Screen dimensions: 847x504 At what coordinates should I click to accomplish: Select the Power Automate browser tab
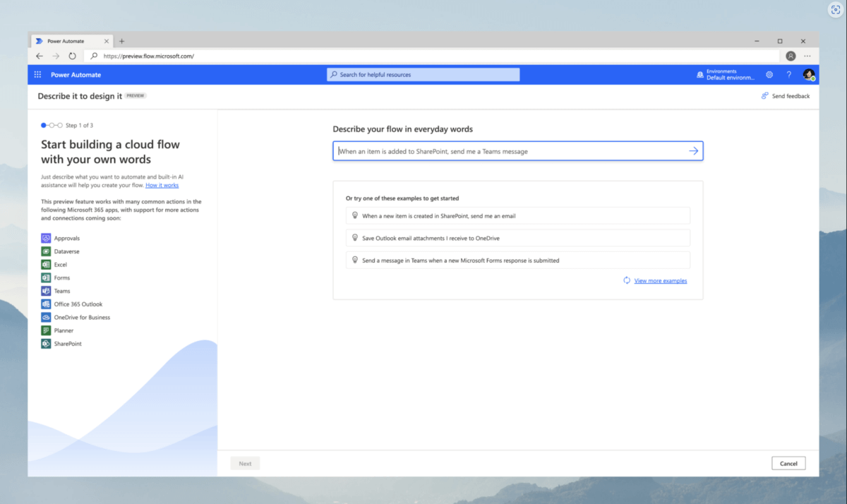(x=71, y=41)
